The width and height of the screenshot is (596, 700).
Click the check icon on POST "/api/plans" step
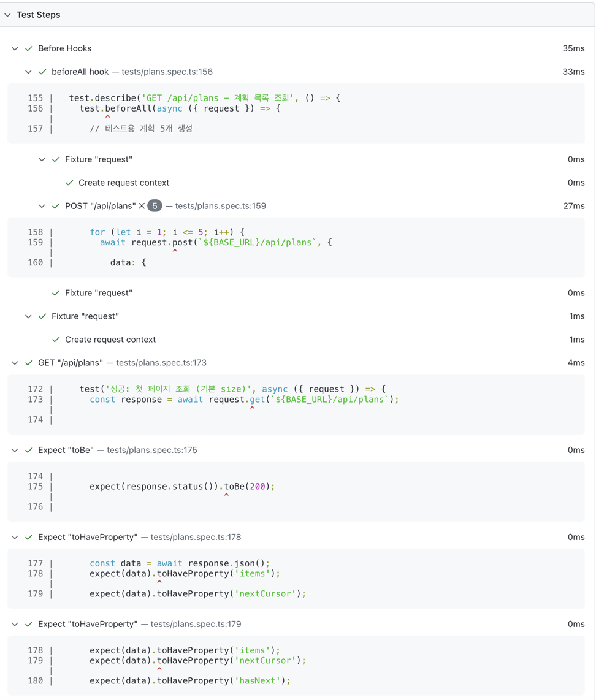click(x=56, y=206)
